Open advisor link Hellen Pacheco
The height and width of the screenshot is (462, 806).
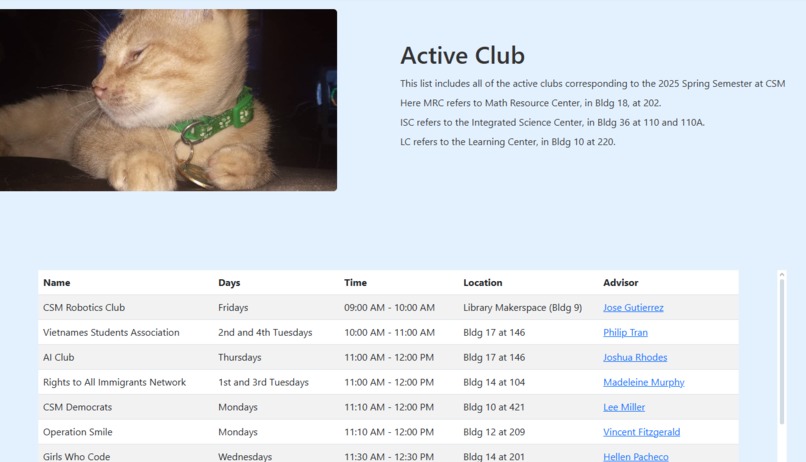(x=635, y=456)
